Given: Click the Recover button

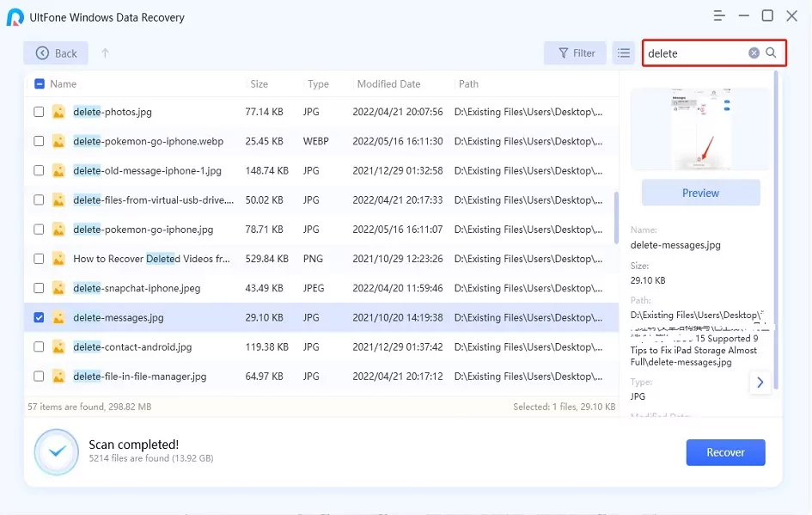Looking at the screenshot, I should click(x=725, y=452).
